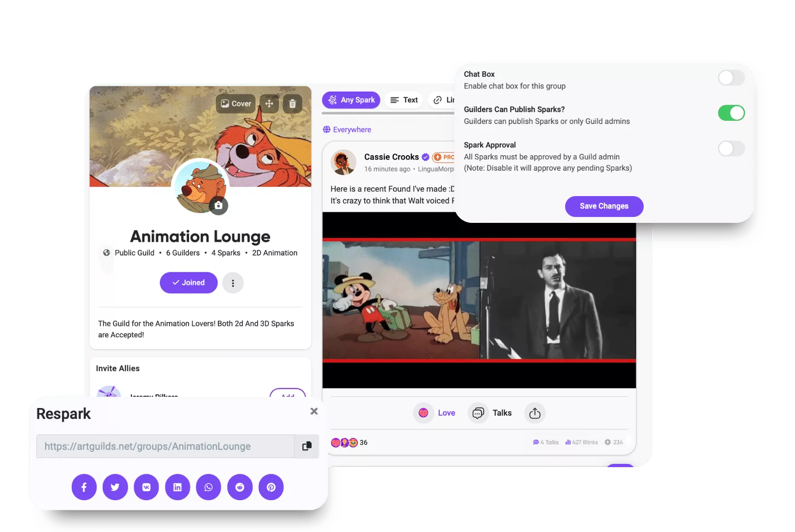Share Guild link on Reddit
The image size is (795, 532).
coord(240,487)
